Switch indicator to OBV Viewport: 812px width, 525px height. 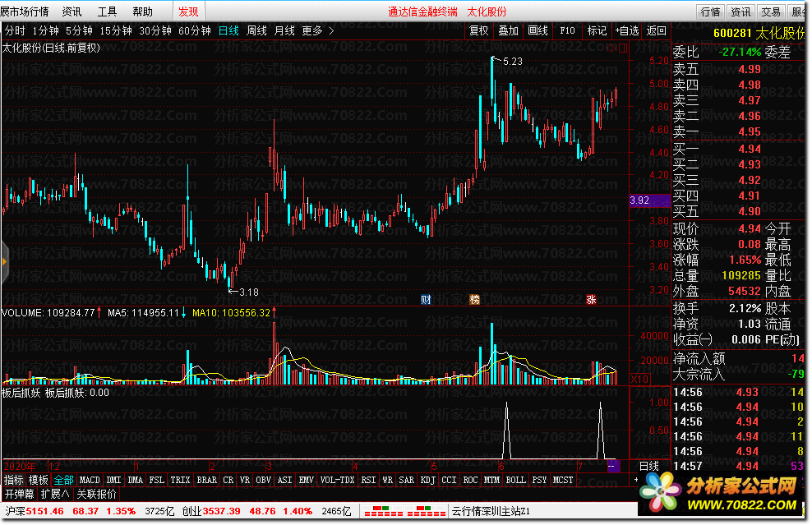click(x=264, y=480)
